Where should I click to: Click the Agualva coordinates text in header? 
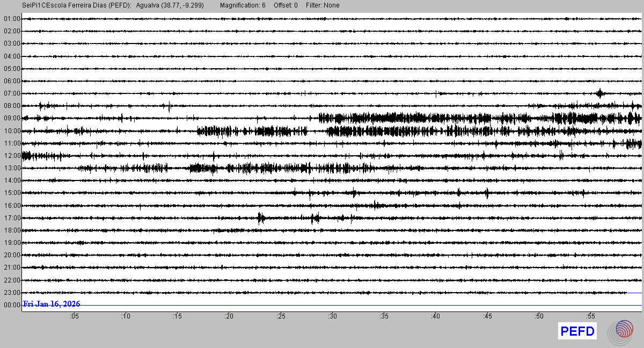click(x=170, y=5)
